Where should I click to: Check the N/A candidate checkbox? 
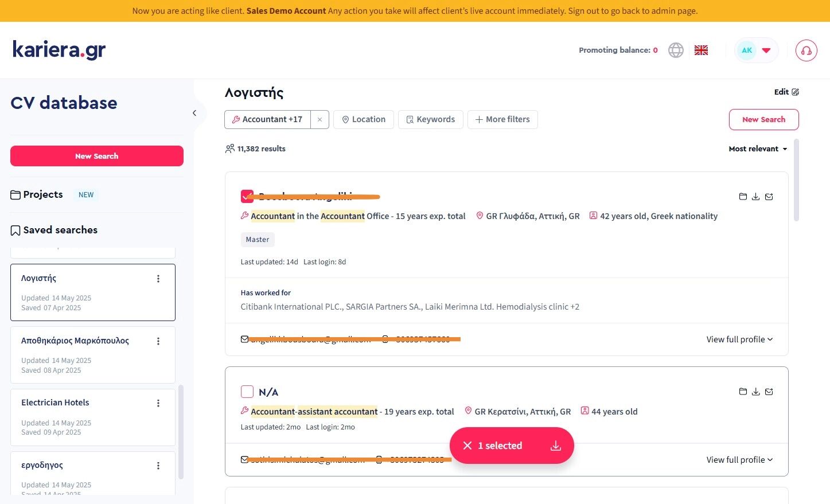point(247,392)
